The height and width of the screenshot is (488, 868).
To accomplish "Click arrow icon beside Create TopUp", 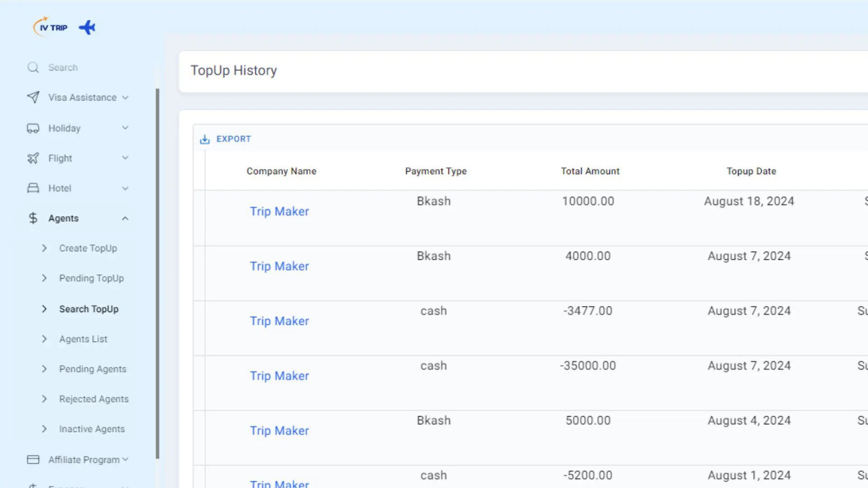I will pyautogui.click(x=44, y=248).
